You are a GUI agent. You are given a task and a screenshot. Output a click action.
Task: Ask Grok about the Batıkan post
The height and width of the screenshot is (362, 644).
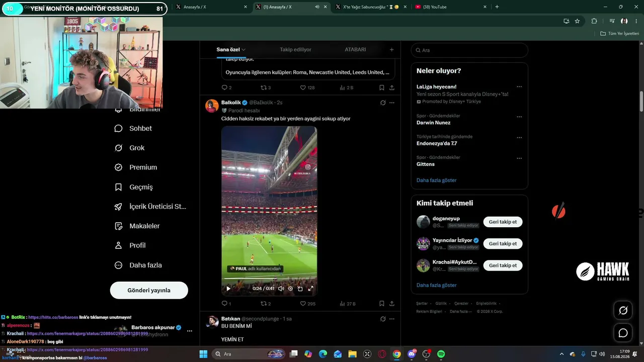click(x=383, y=319)
